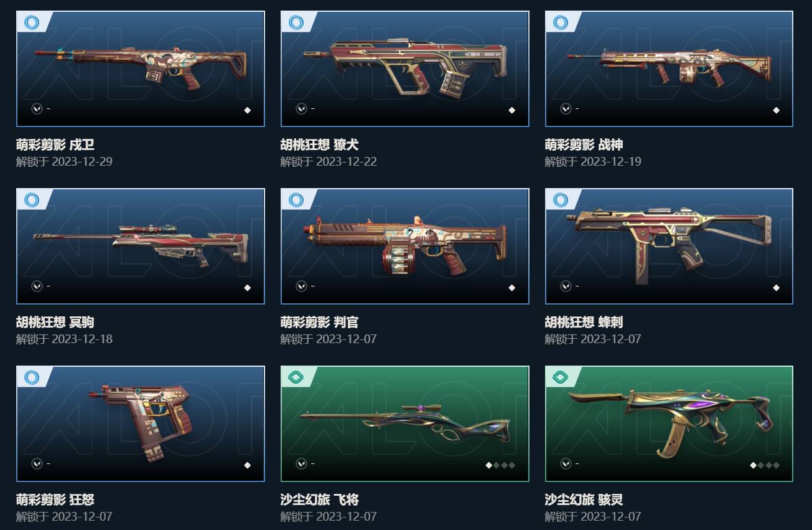812x530 pixels.
Task: Click the upgrade level dots on 沙尘幻旅 骇灵
Action: pyautogui.click(x=765, y=465)
